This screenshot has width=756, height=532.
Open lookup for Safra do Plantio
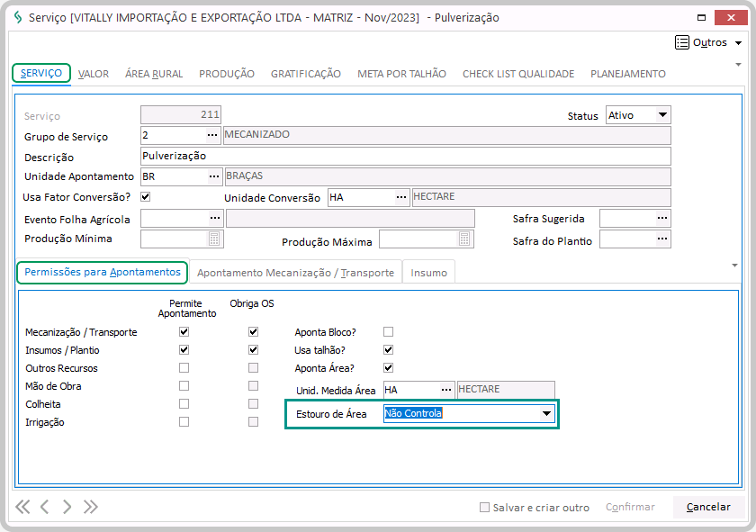[x=662, y=239]
